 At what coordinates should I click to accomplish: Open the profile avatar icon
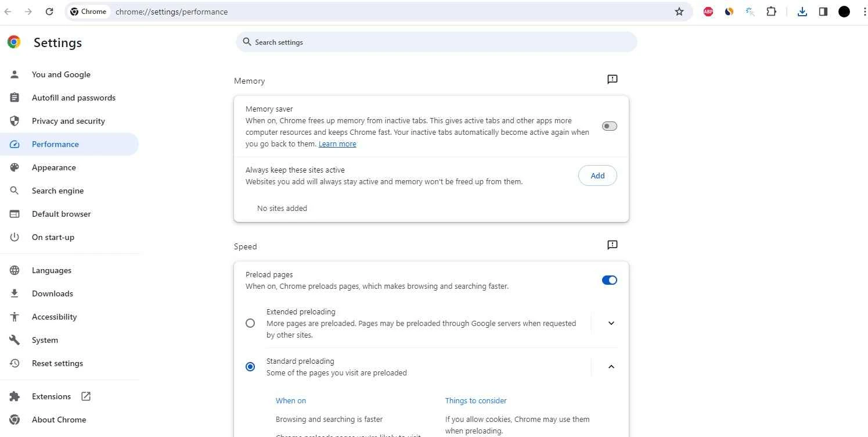point(844,12)
